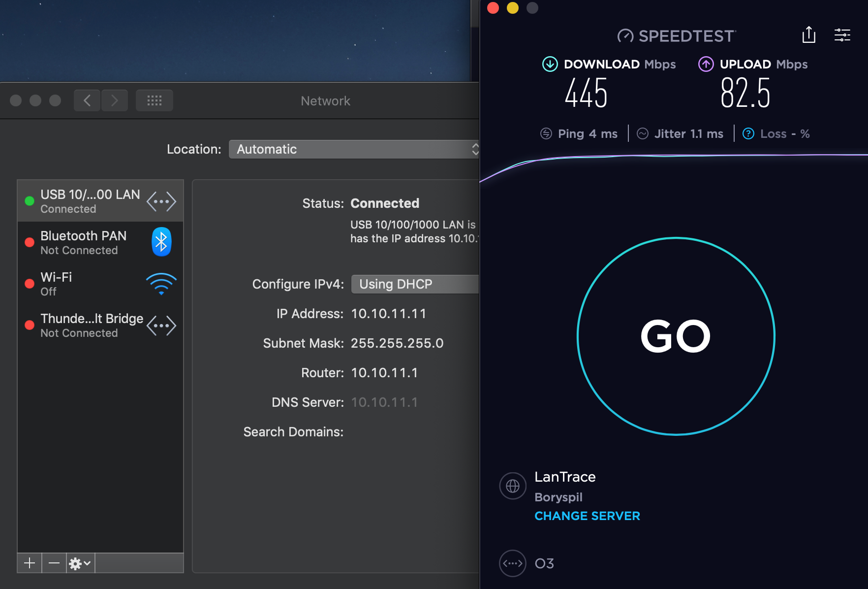Click the Loss question mark icon
This screenshot has height=589, width=868.
[x=748, y=133]
